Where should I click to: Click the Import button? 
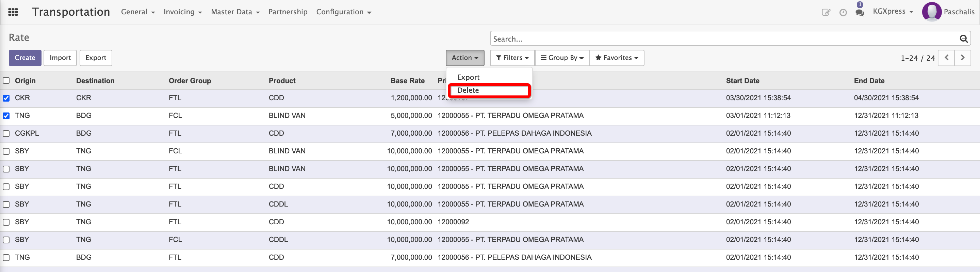[x=60, y=58]
